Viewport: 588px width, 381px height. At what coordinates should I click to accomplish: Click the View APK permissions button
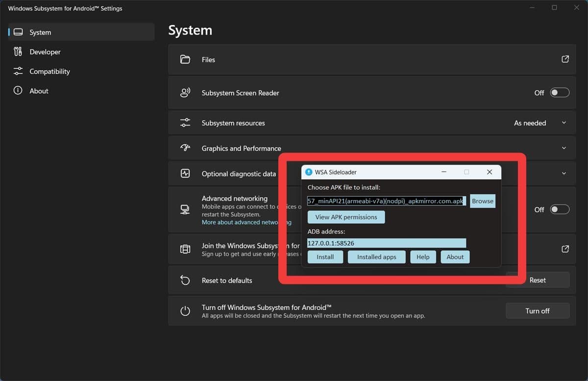[346, 217]
